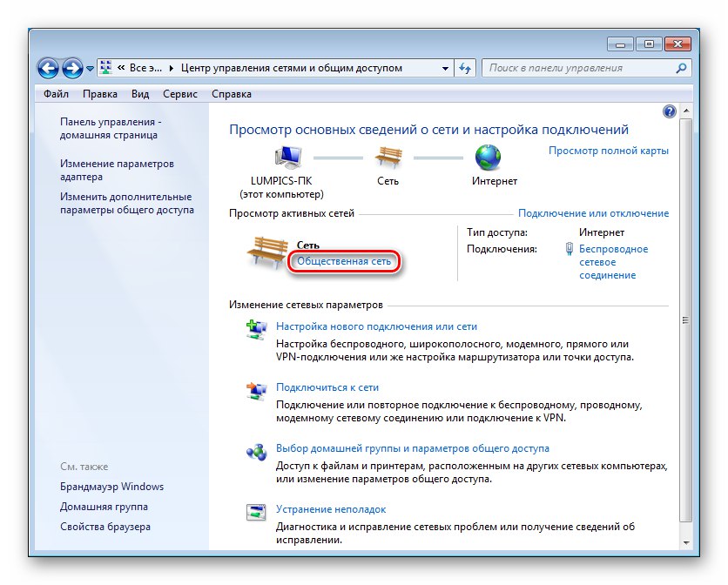Click the bench network icon in map
728x585 pixels.
388,158
